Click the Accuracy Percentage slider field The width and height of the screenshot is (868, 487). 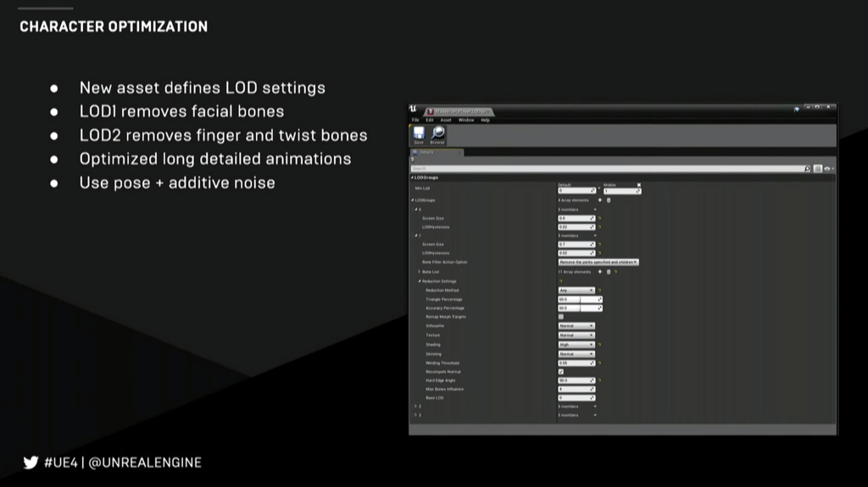(580, 308)
